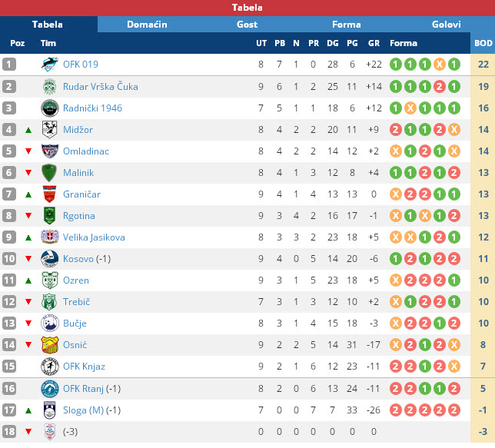
Task: Click the Midžor club crest
Action: [50, 130]
